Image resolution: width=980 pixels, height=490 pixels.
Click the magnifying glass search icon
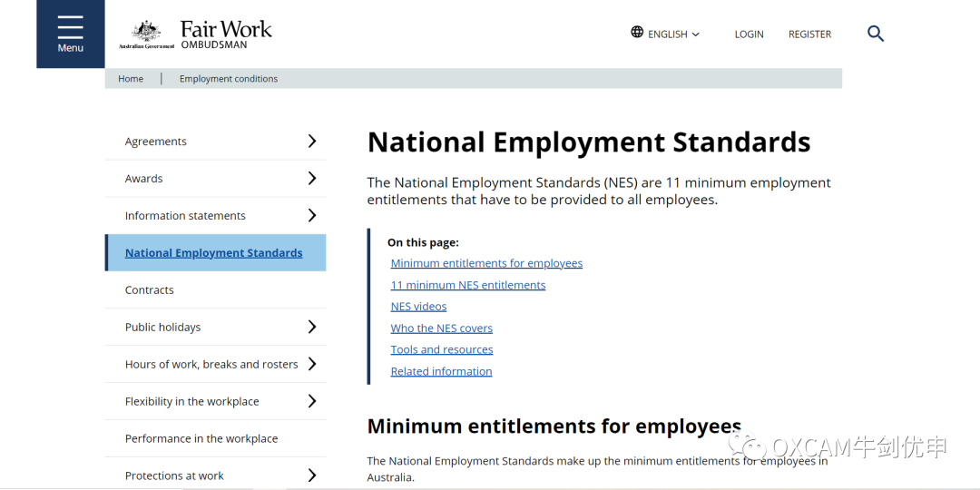[875, 34]
